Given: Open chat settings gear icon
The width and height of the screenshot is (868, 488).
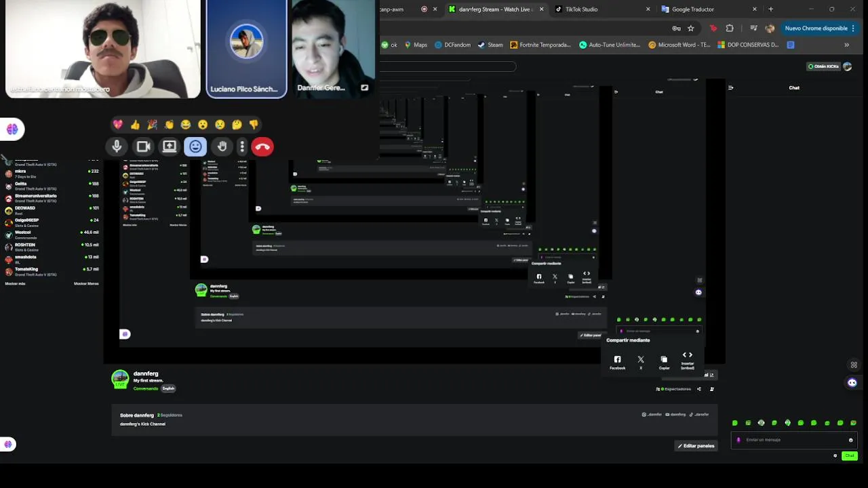Looking at the screenshot, I should 835,456.
